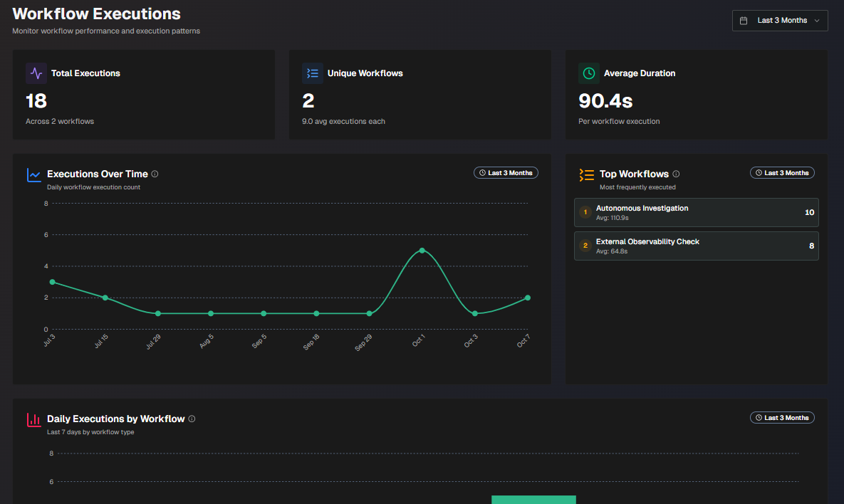Click Last 3 Months badge in Top Workflows

coord(782,173)
